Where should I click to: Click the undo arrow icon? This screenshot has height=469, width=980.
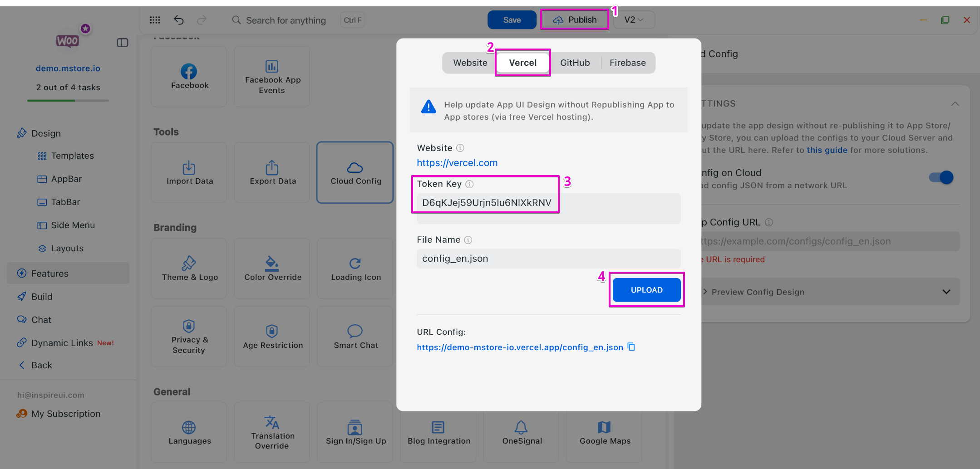click(x=179, y=20)
